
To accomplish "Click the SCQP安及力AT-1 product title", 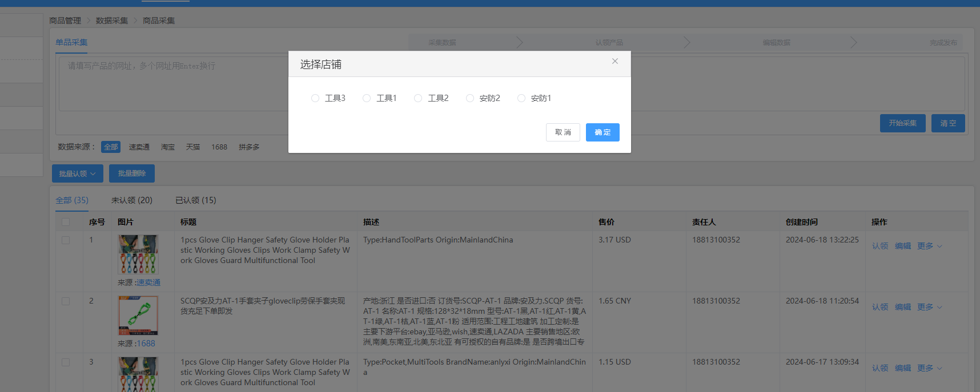I will coord(263,306).
